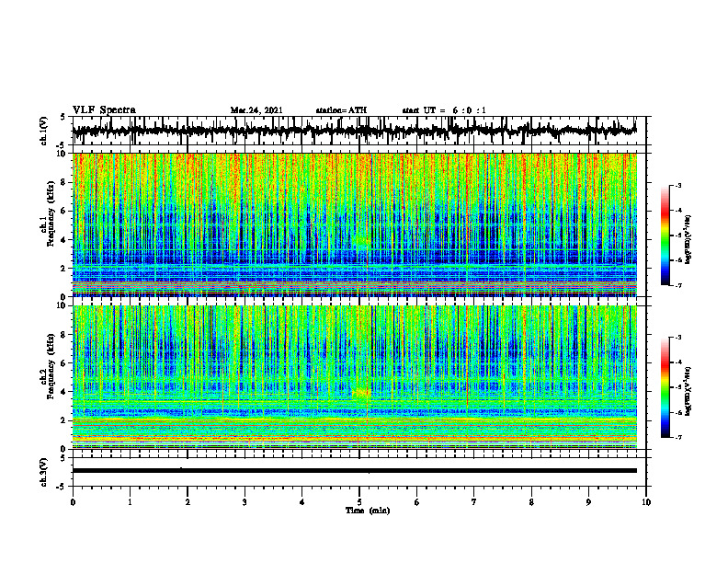This screenshot has width=728, height=563.
Task: Click the time axis tick label "1"
Action: pos(130,502)
